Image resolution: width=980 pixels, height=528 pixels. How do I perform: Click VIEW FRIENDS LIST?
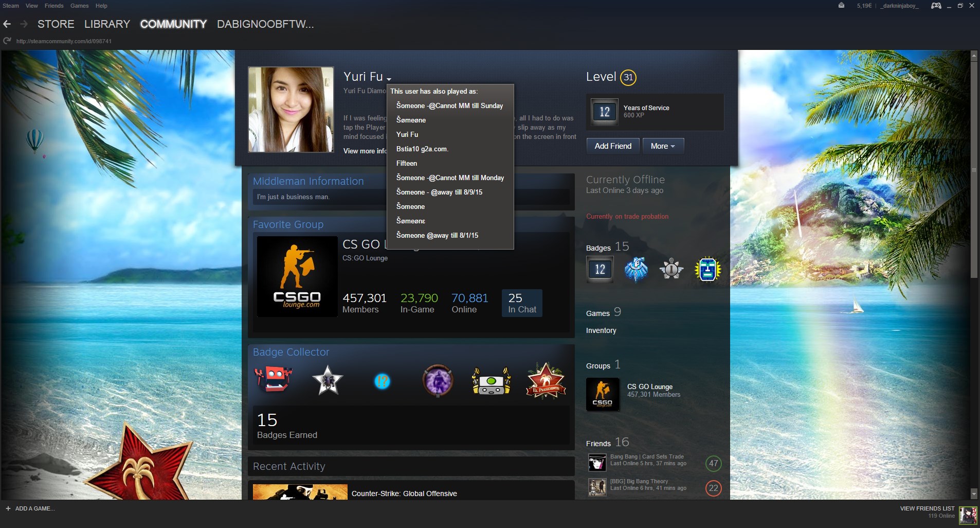click(x=927, y=508)
